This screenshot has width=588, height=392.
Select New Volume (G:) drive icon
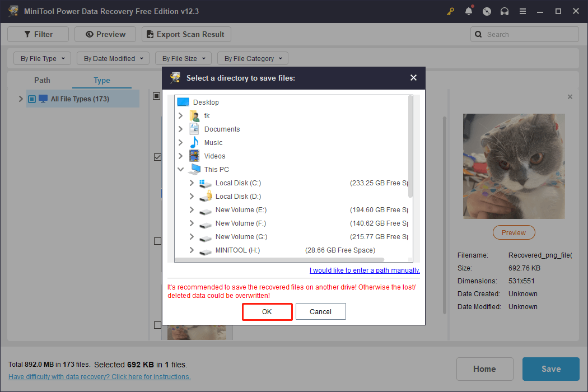(x=206, y=238)
